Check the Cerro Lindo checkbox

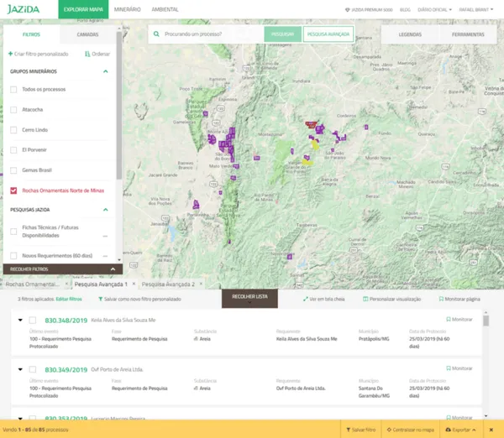(13, 130)
